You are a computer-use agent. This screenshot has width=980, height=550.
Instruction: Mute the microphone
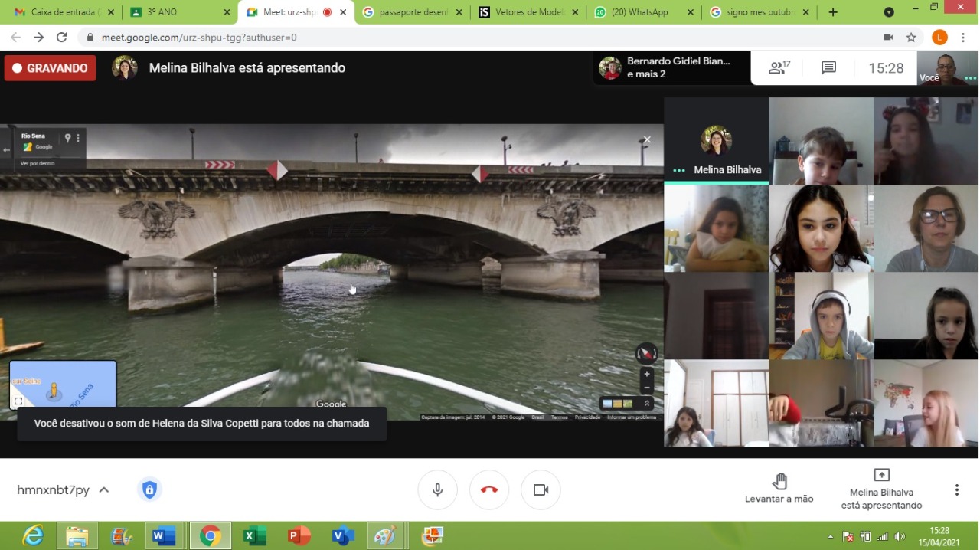437,489
